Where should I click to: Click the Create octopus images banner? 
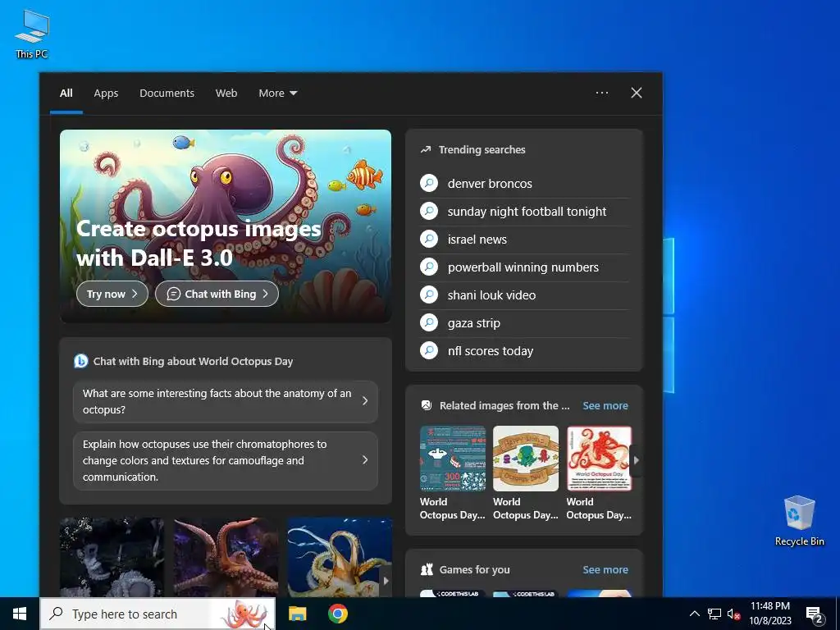click(226, 226)
